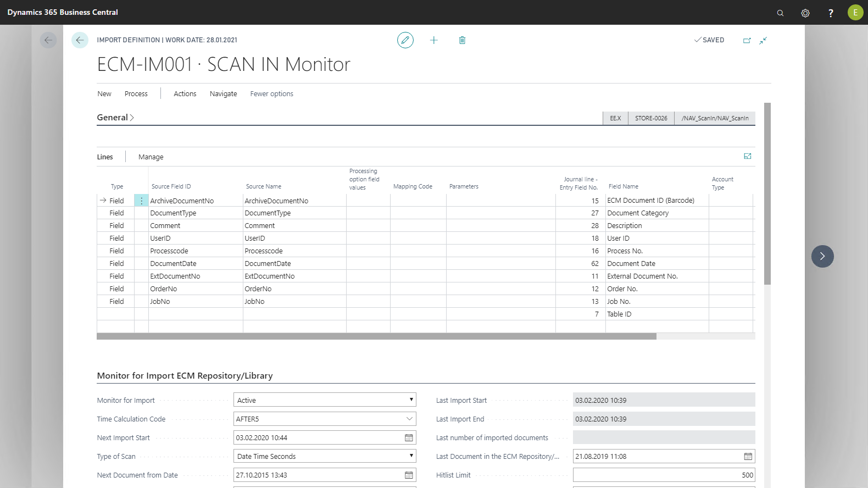
Task: Click the Fewer options link
Action: coord(271,94)
